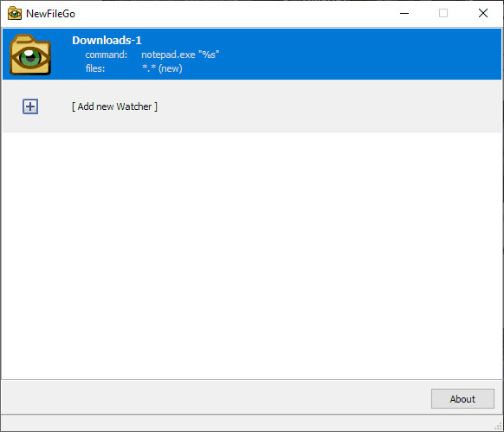Click the NewFileGo app icon in title bar

tap(15, 14)
